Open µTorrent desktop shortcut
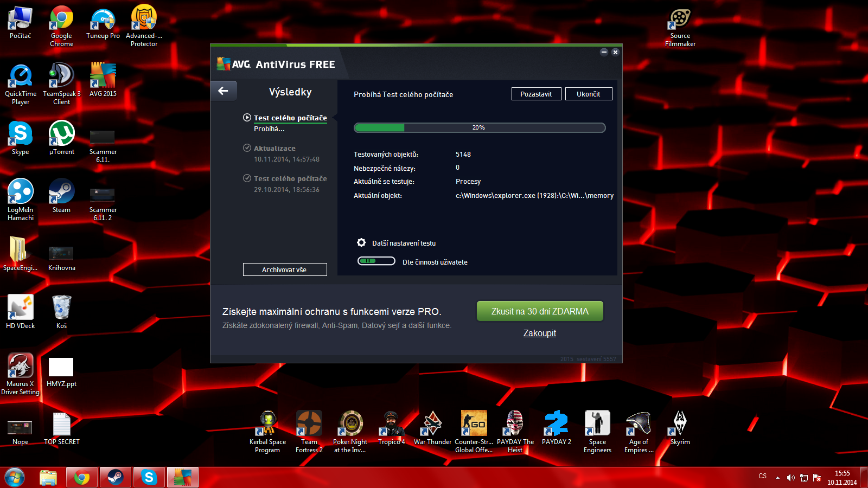 (x=62, y=138)
